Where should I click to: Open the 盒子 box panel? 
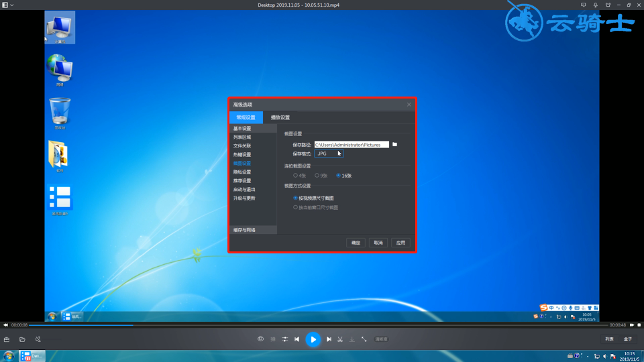coord(628,339)
